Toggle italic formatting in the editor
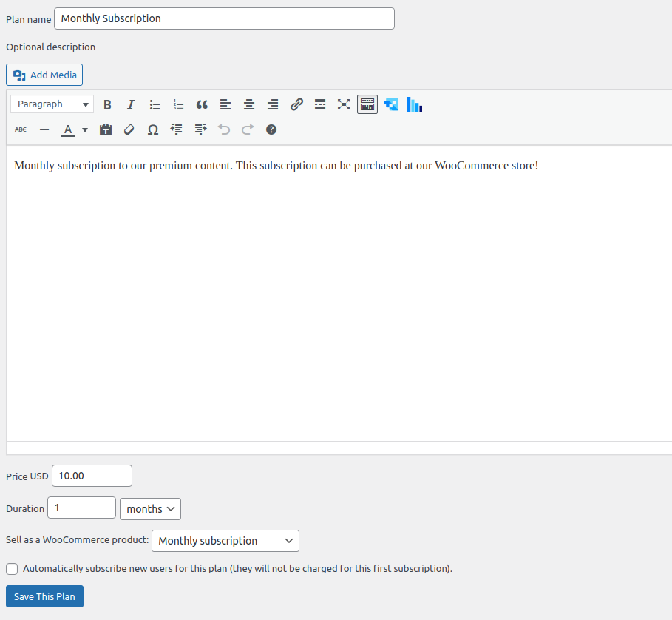672x620 pixels. tap(131, 104)
